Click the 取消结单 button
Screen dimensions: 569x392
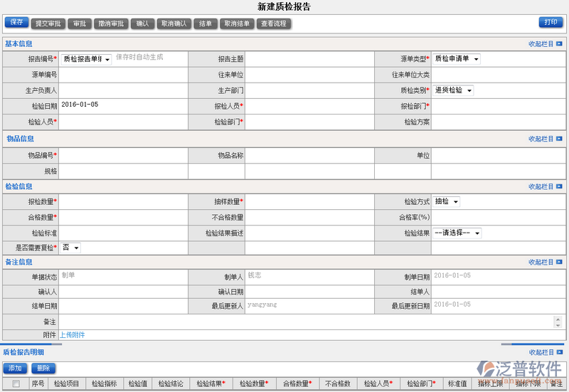pos(237,24)
